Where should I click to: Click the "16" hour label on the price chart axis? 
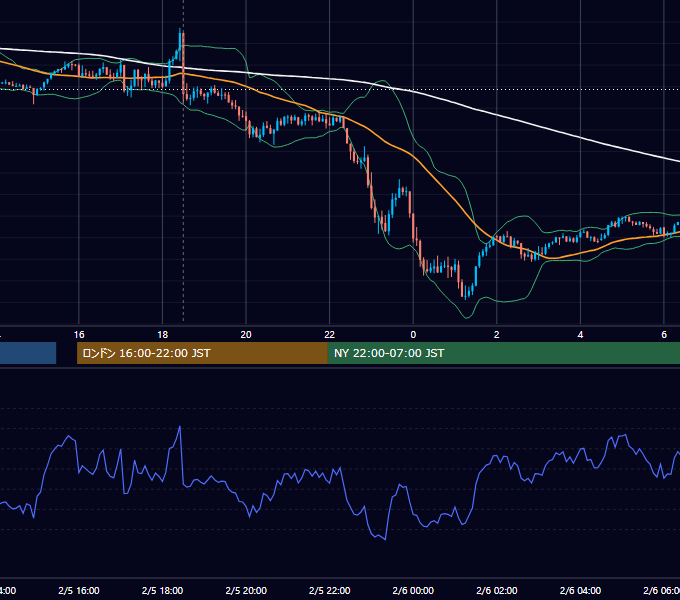[79, 335]
